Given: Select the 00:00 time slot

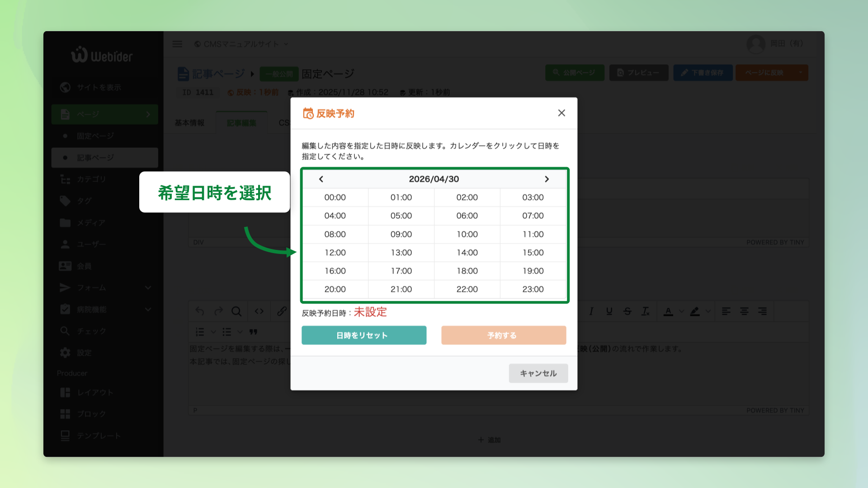Looking at the screenshot, I should point(335,197).
